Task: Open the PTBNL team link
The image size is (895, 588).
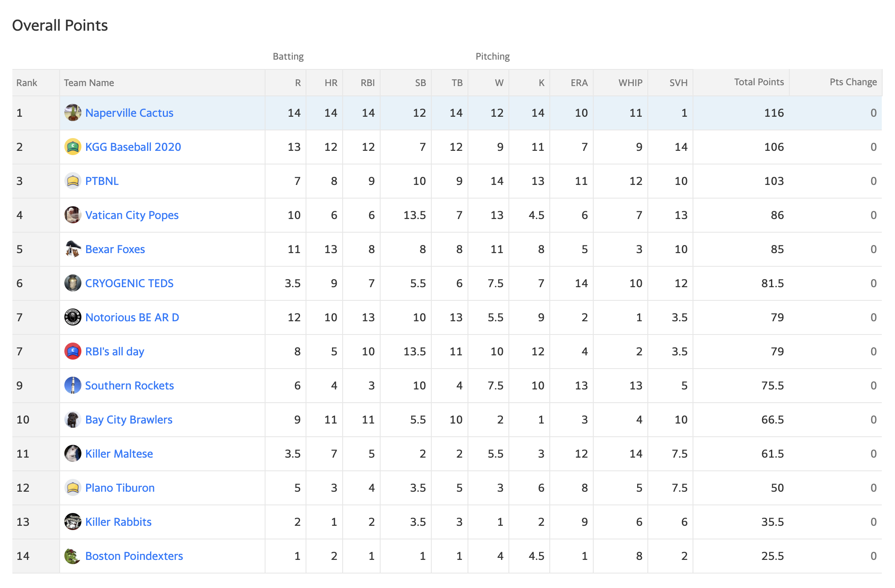Action: point(102,181)
